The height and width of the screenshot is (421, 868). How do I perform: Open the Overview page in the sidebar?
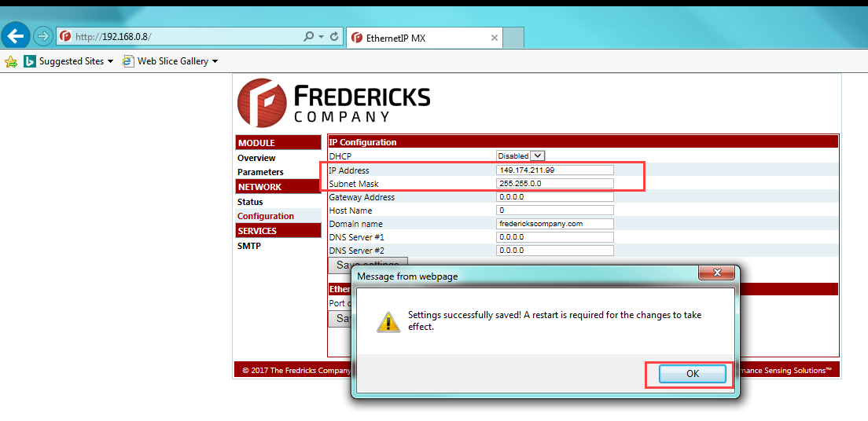[256, 158]
